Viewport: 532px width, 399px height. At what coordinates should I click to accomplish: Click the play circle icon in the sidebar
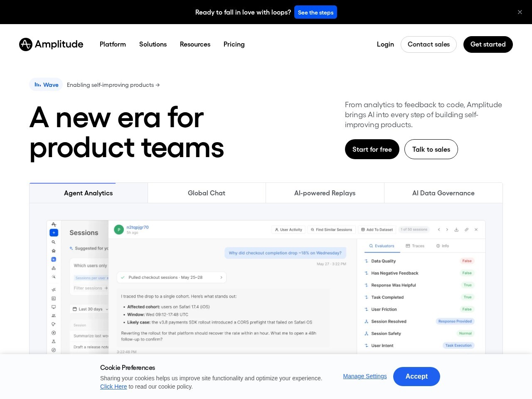click(54, 333)
